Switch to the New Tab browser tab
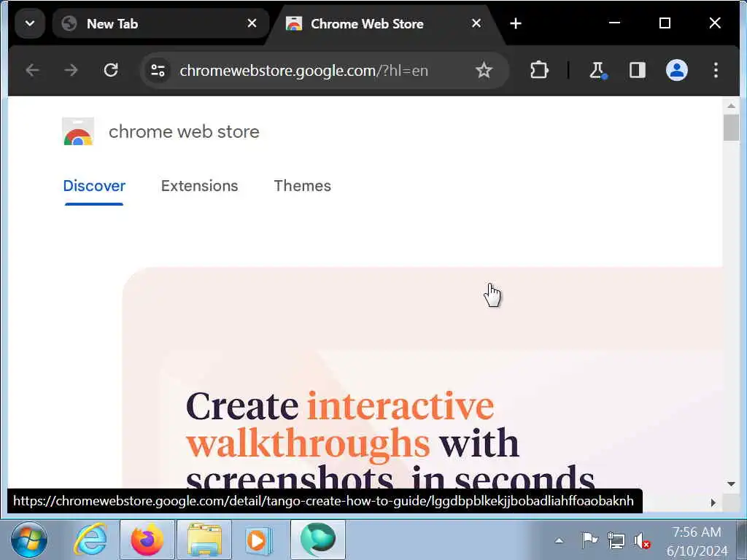The height and width of the screenshot is (560, 747). (x=160, y=23)
